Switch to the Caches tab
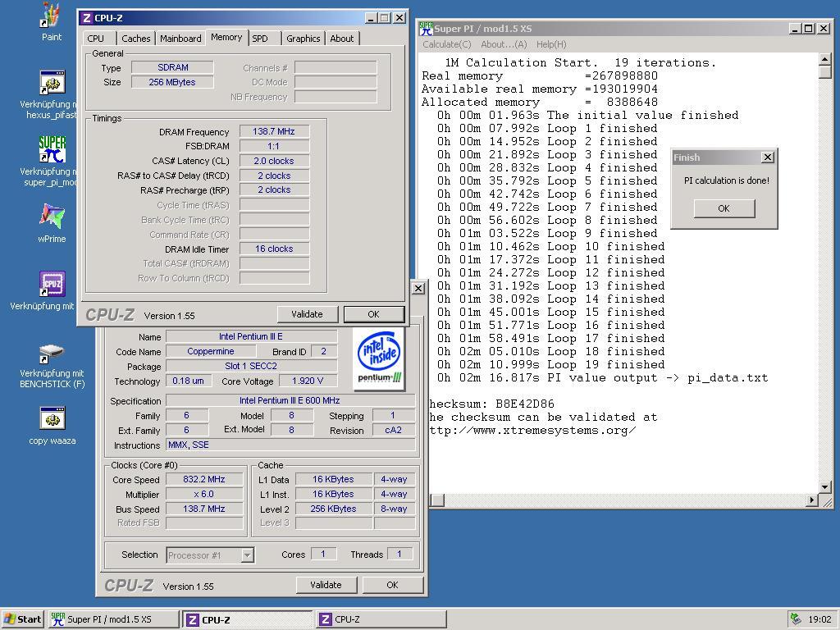Image resolution: width=840 pixels, height=630 pixels. (136, 38)
